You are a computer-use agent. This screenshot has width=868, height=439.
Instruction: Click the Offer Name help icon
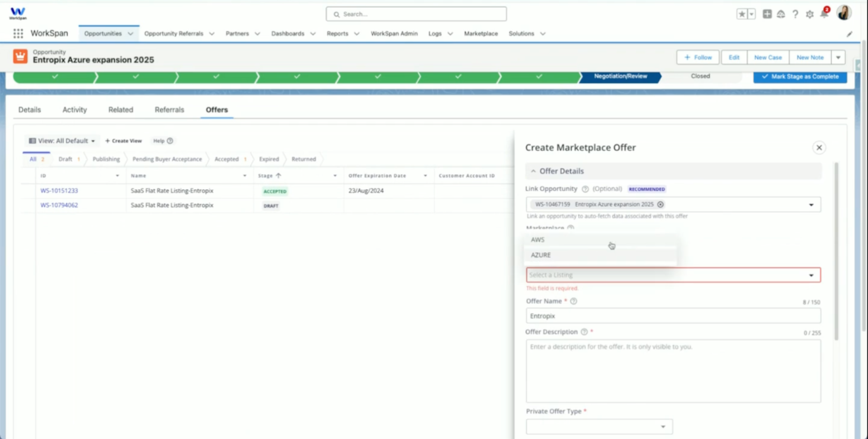coord(573,301)
